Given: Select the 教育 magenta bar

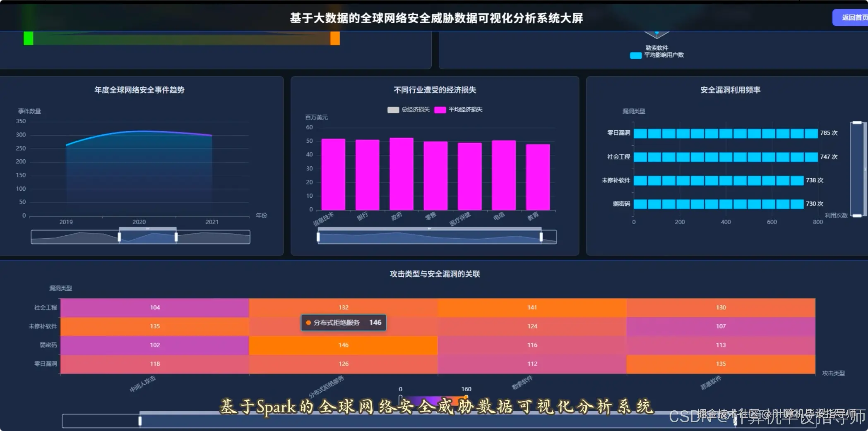Looking at the screenshot, I should coord(538,177).
